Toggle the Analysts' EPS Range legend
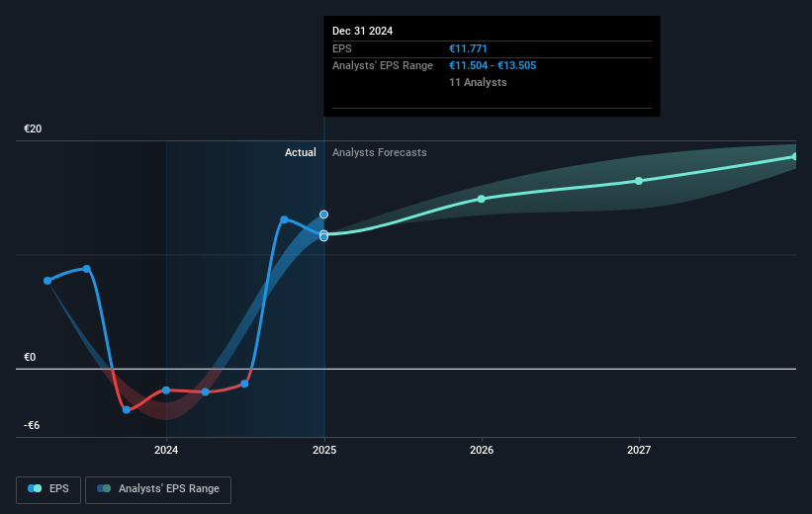812x514 pixels. [x=158, y=489]
